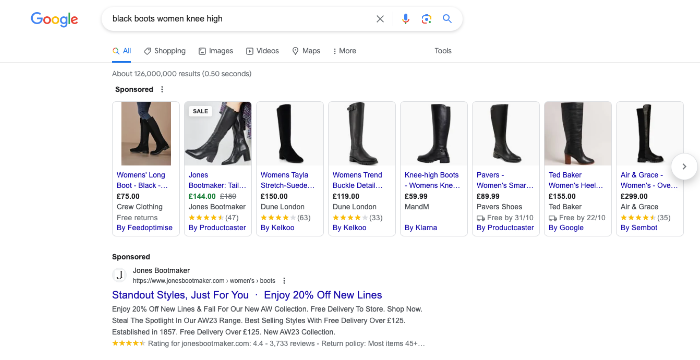Open Ted Baker Women's Heel... link
This screenshot has width=700, height=360.
(576, 180)
